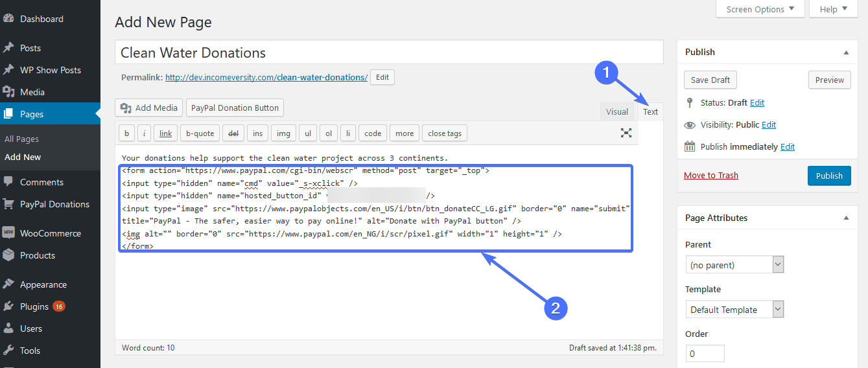
Task: Click the Users person icon
Action: pos(8,328)
